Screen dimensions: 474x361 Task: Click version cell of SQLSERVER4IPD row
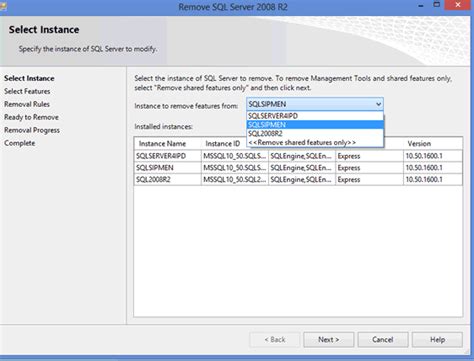click(x=433, y=156)
